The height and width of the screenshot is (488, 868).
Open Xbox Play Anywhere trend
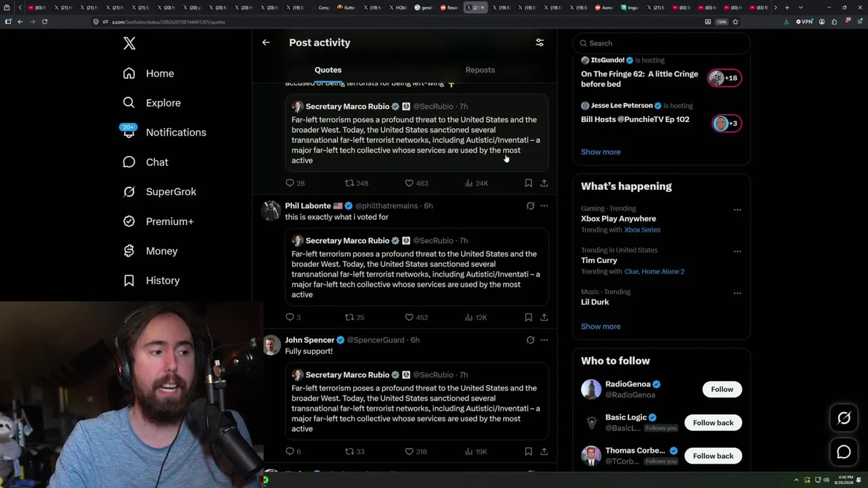point(618,219)
